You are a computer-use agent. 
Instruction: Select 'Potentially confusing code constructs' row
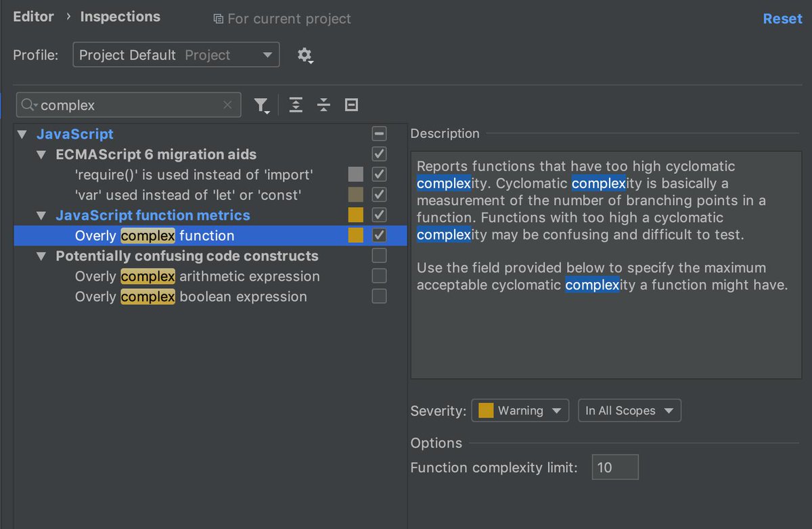210,256
